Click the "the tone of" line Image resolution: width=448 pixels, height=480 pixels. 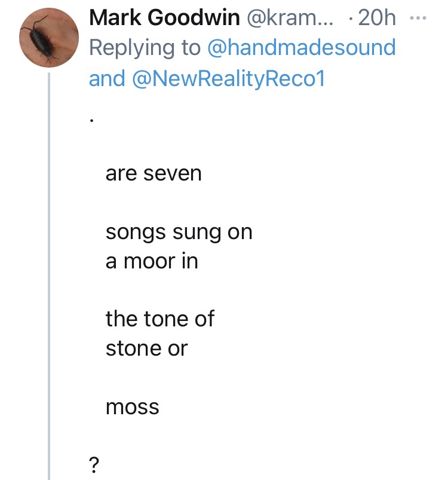click(159, 319)
